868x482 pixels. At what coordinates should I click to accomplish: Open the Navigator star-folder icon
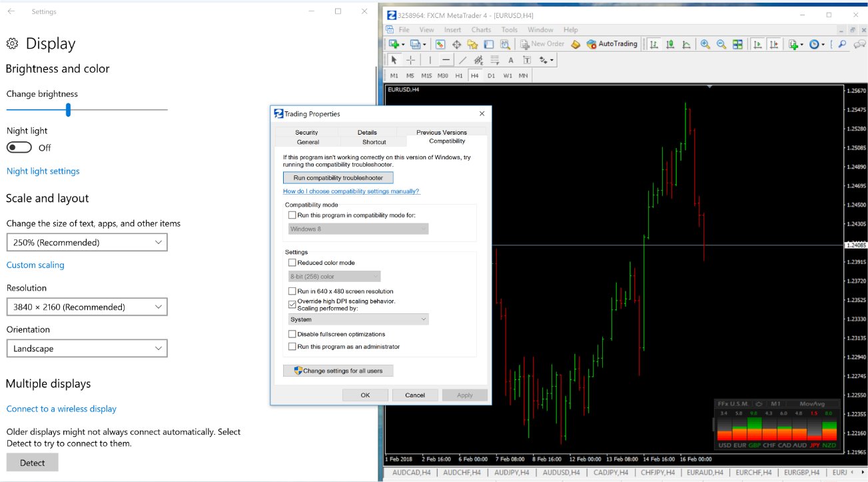click(473, 44)
